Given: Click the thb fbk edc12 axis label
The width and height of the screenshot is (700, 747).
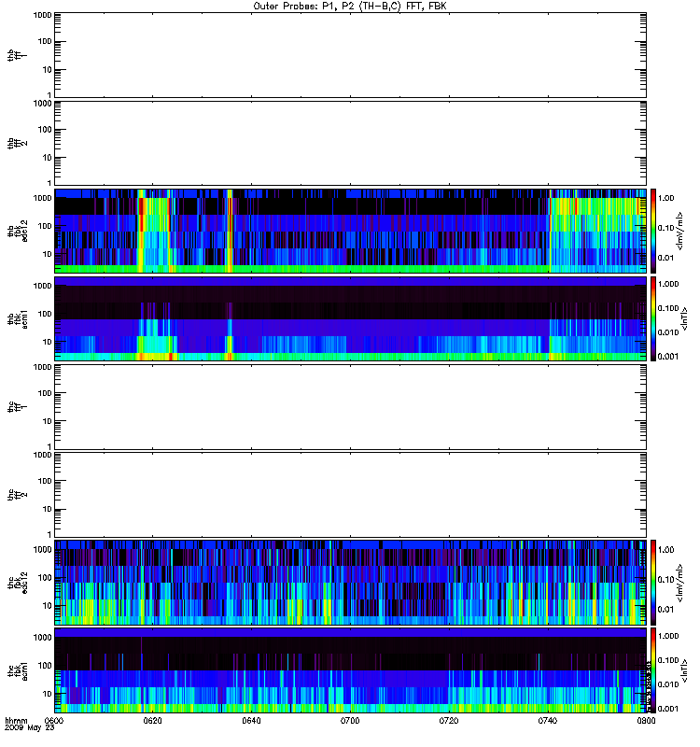Looking at the screenshot, I should (x=17, y=231).
